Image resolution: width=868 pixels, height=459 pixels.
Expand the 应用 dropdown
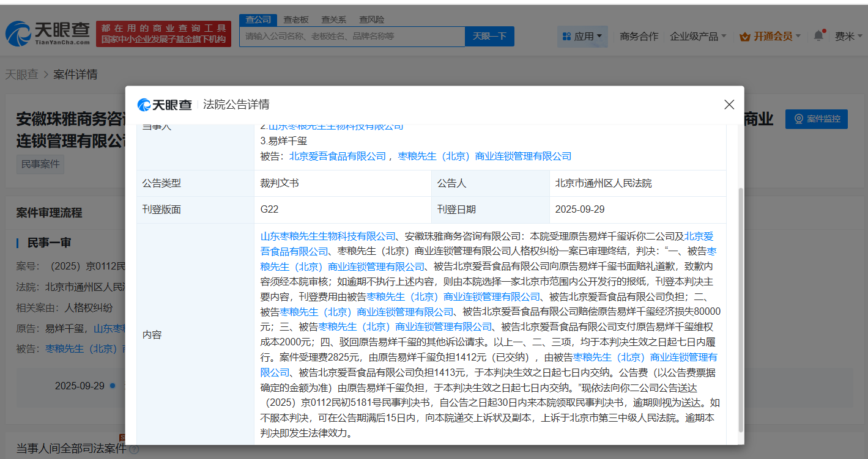tap(582, 37)
